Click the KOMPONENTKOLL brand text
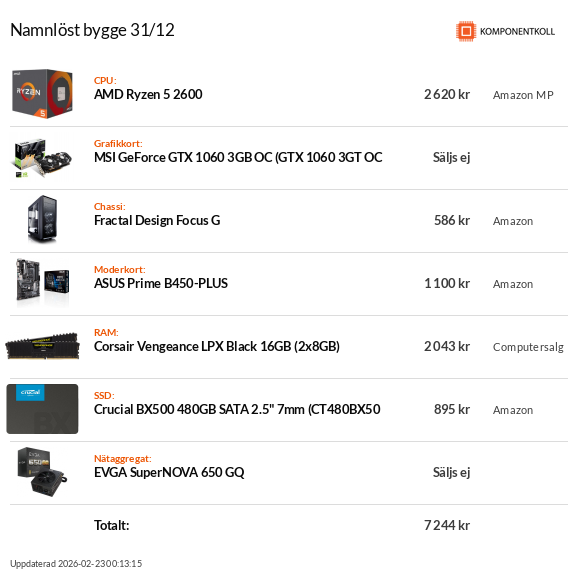577x577 pixels. click(x=517, y=32)
